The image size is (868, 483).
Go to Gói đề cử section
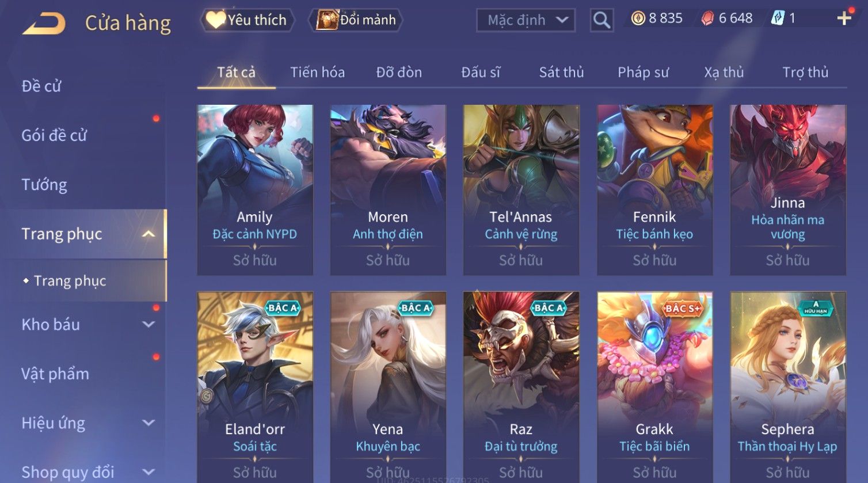pos(54,135)
